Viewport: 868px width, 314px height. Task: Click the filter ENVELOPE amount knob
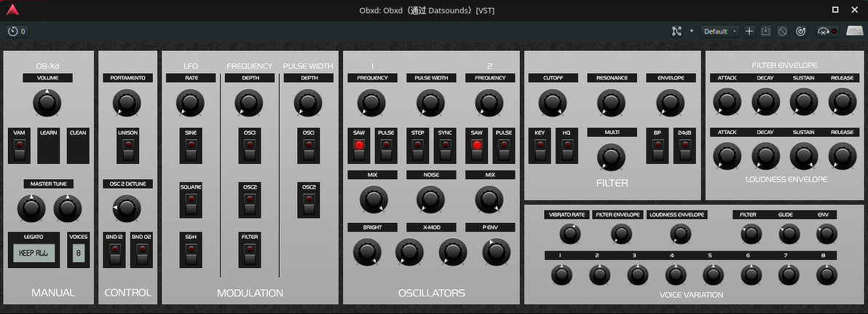[x=671, y=103]
